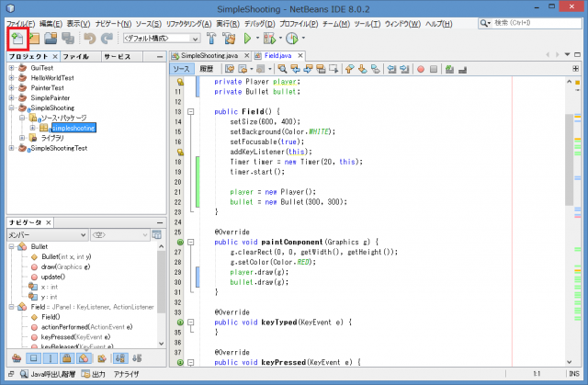Click the Build Project hammer icon
This screenshot has width=588, height=385.
pyautogui.click(x=211, y=39)
